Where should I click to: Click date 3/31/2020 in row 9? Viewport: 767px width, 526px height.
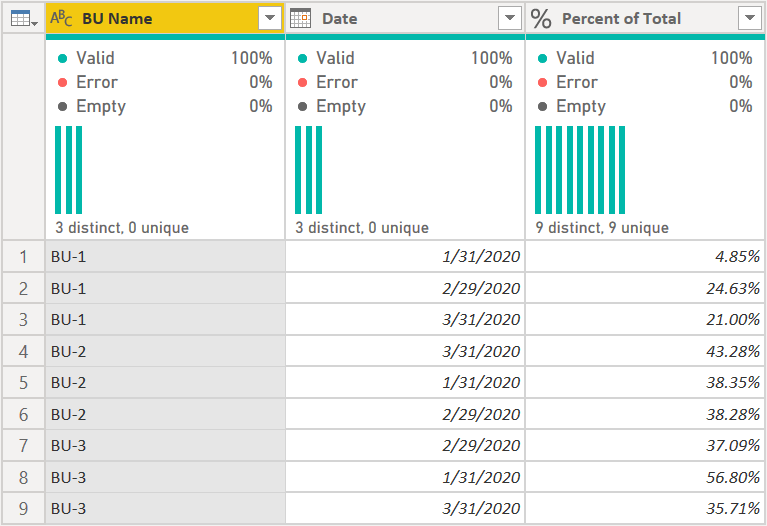click(405, 508)
